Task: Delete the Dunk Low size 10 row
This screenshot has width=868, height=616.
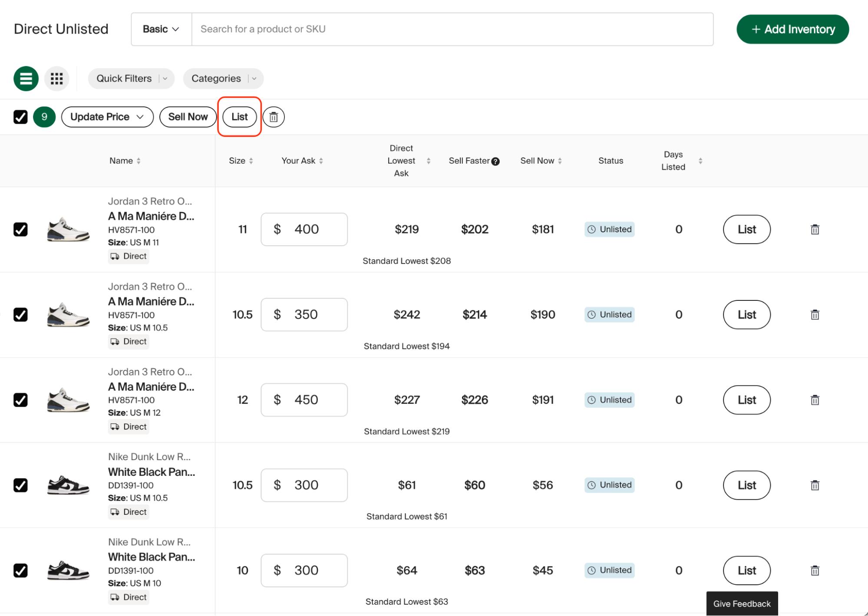Action: [x=815, y=570]
